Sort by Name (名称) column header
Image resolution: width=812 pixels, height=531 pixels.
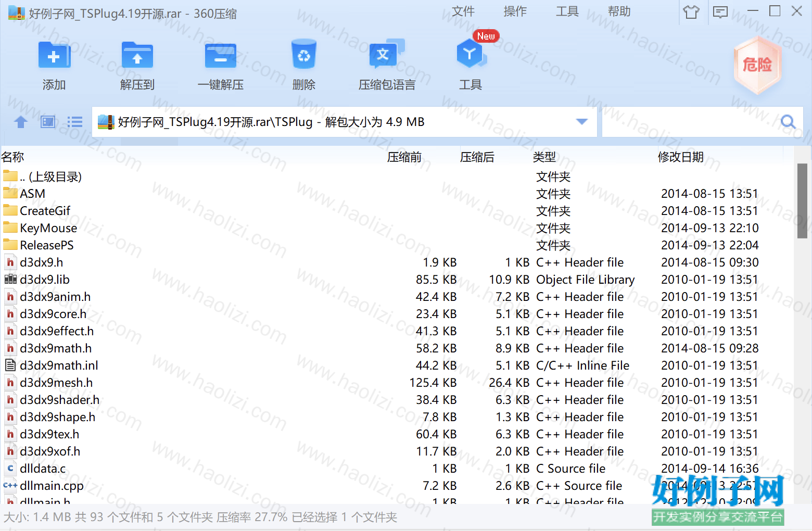click(13, 157)
